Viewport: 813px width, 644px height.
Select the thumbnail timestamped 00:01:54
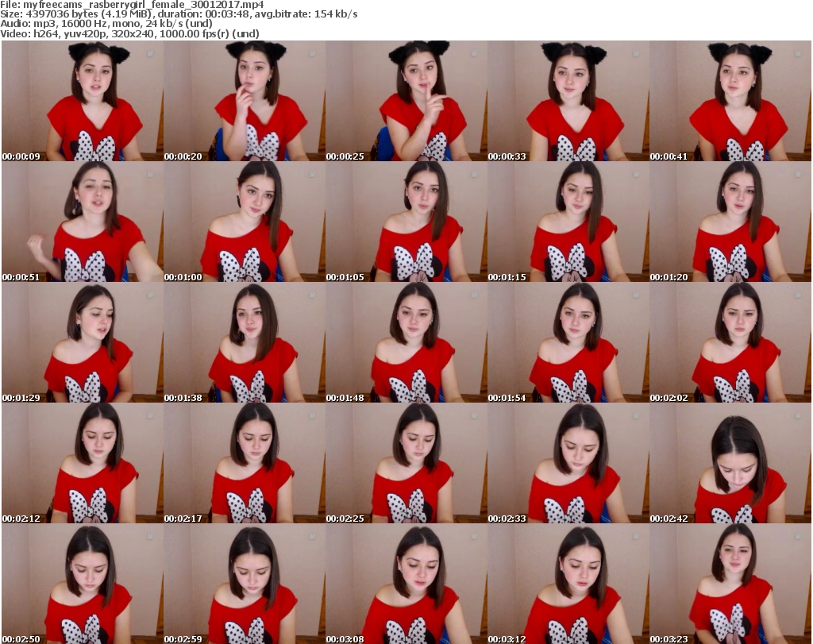point(568,343)
